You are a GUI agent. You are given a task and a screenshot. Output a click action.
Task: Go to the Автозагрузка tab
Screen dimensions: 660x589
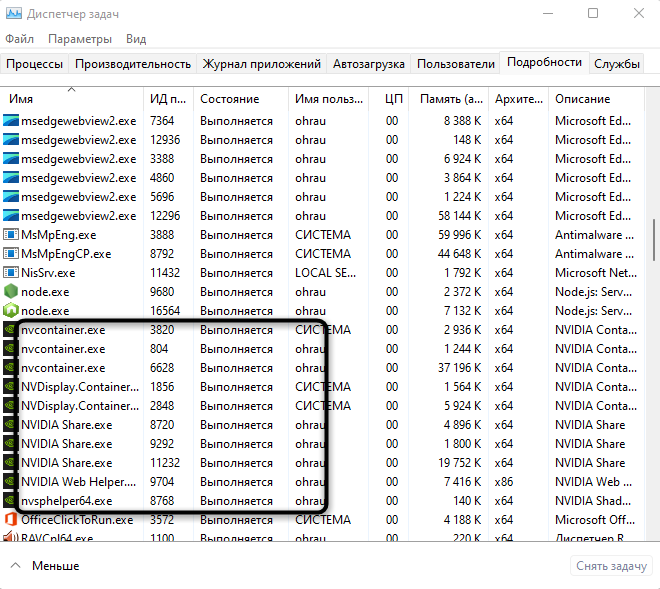pyautogui.click(x=369, y=64)
